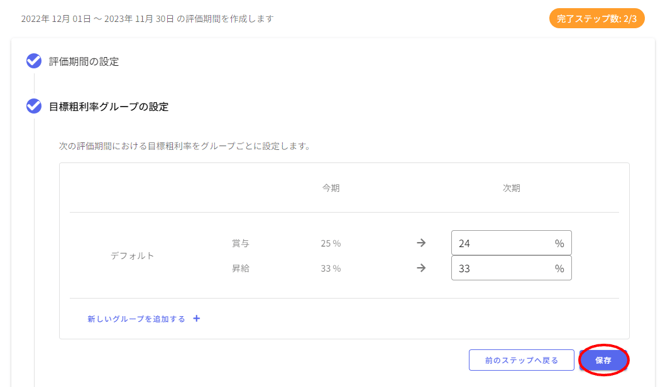This screenshot has width=670, height=387.
Task: Select the 今期 column header
Action: coord(331,188)
